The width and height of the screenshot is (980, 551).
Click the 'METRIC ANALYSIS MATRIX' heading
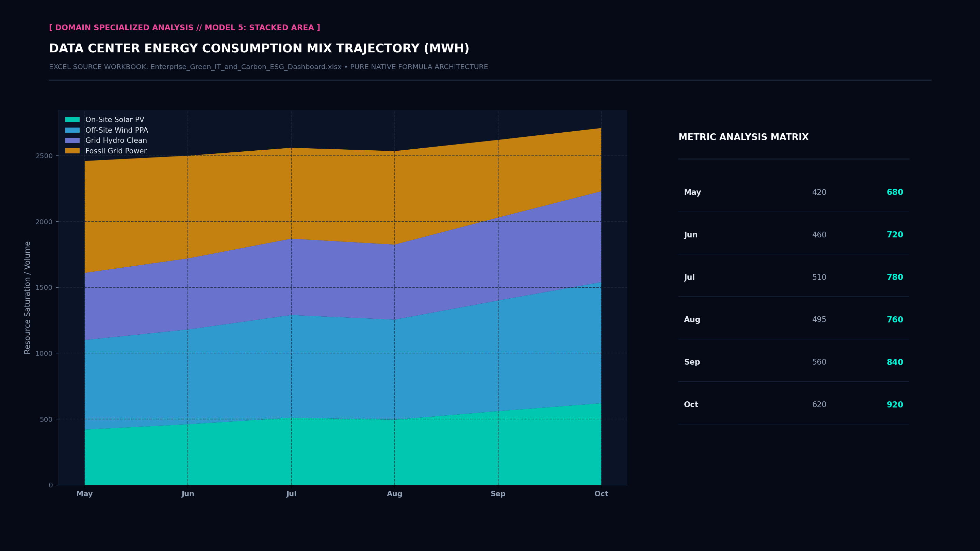click(x=744, y=137)
